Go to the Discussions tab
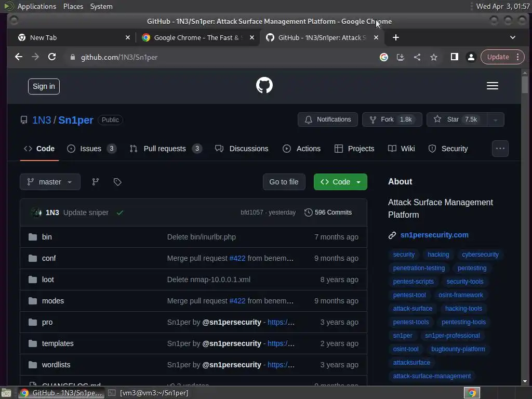The image size is (532, 399). click(242, 149)
